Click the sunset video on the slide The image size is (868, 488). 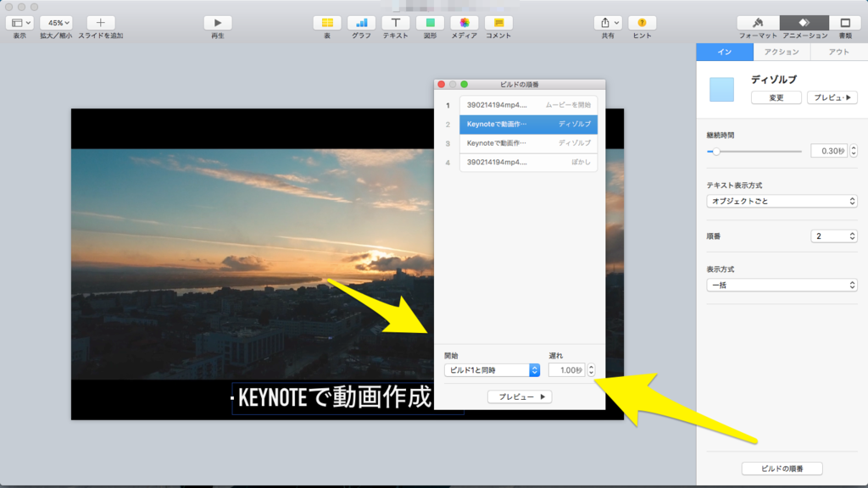coord(252,263)
